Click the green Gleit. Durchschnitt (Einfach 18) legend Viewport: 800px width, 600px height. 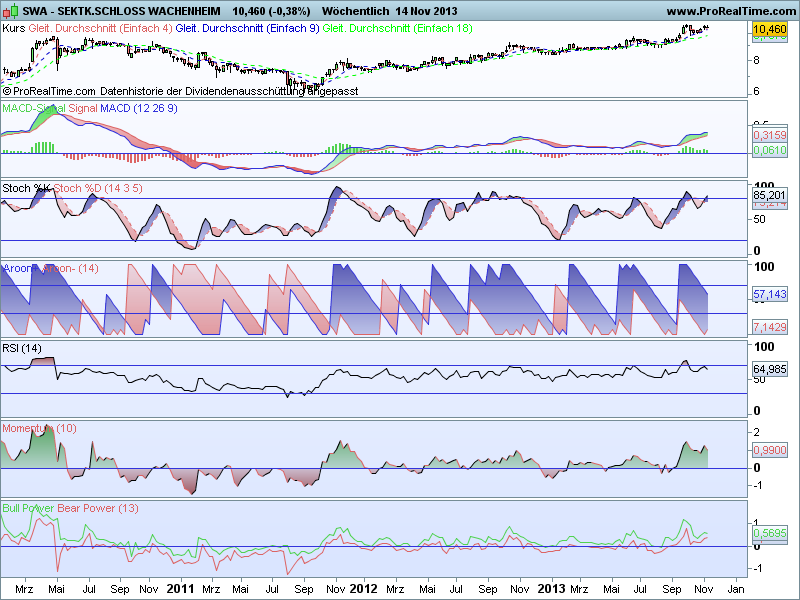point(397,29)
